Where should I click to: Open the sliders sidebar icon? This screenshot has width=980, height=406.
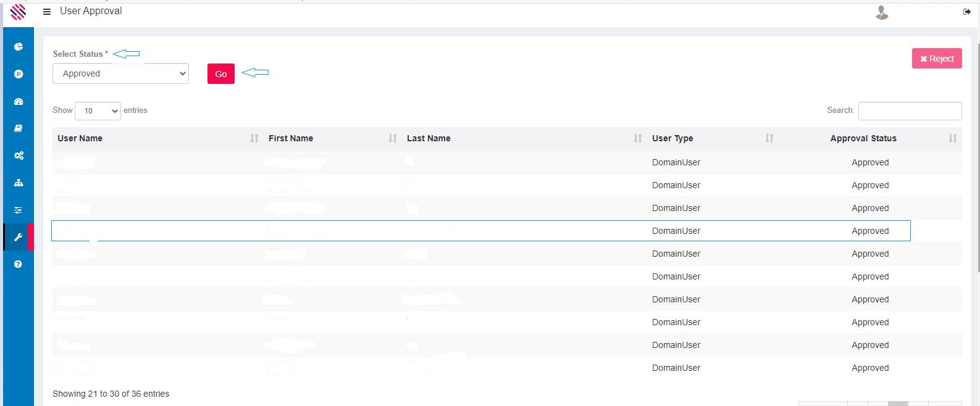click(x=19, y=210)
